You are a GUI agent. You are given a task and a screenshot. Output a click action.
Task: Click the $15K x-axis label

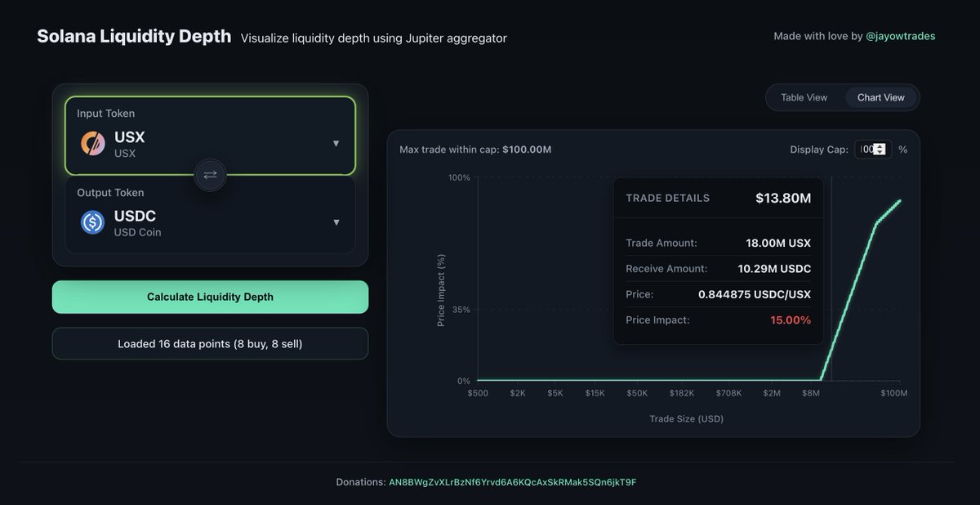(x=595, y=393)
